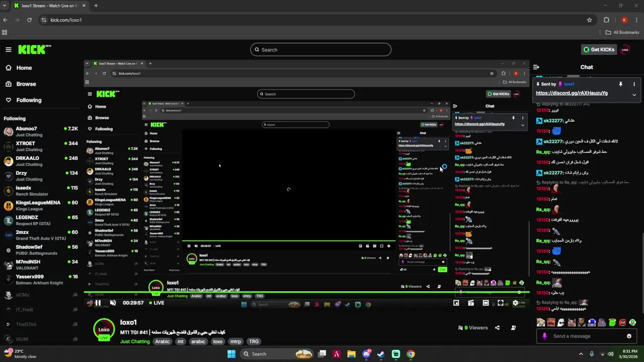Open the discord.gg/rAXHauzuYg link in chat
The image size is (644, 362).
click(x=572, y=93)
